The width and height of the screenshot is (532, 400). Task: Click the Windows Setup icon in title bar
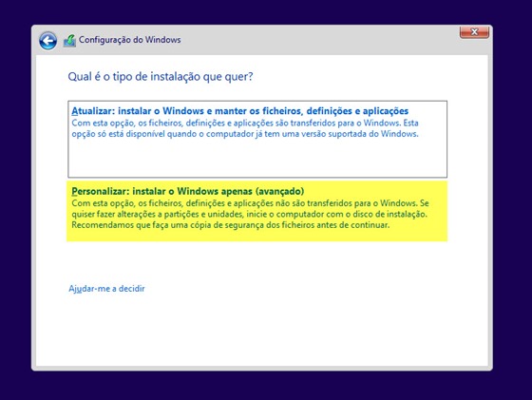tap(70, 41)
